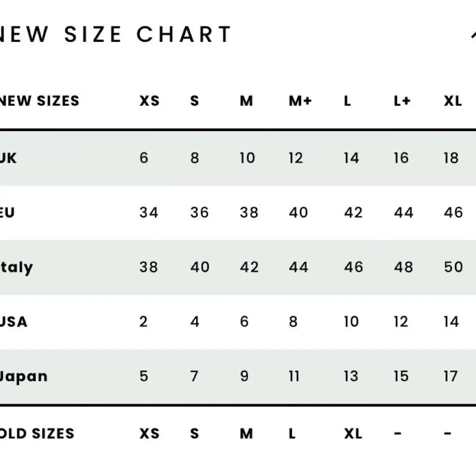
Task: Click Japan size 15 cell
Action: pyautogui.click(x=401, y=377)
